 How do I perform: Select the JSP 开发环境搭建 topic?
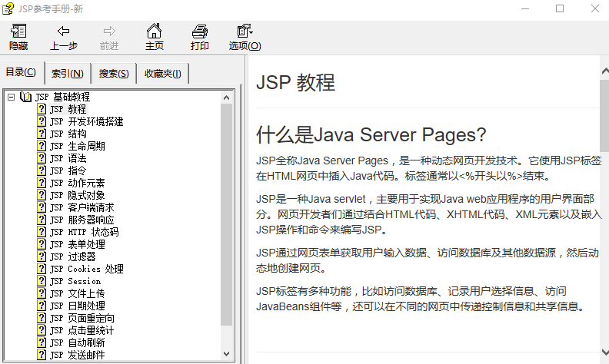86,121
